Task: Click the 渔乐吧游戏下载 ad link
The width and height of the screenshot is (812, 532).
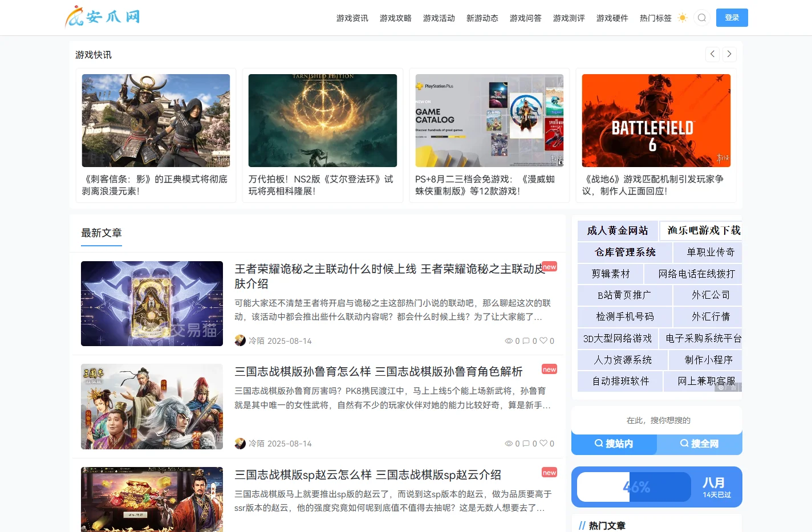Action: click(x=701, y=230)
